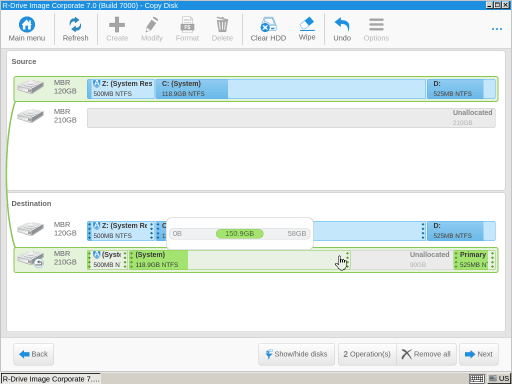This screenshot has width=512, height=384.
Task: Select source D: 525MB NTFS partition
Action: [461, 89]
